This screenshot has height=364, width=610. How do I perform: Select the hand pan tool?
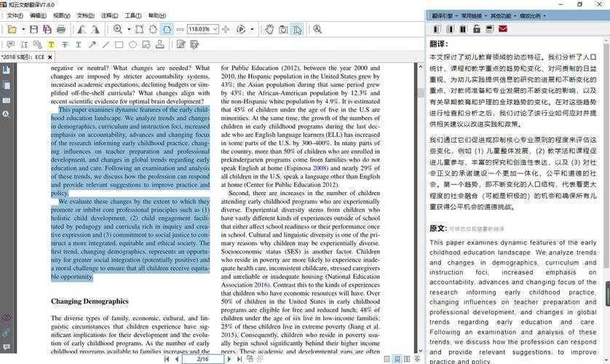pyautogui.click(x=269, y=30)
